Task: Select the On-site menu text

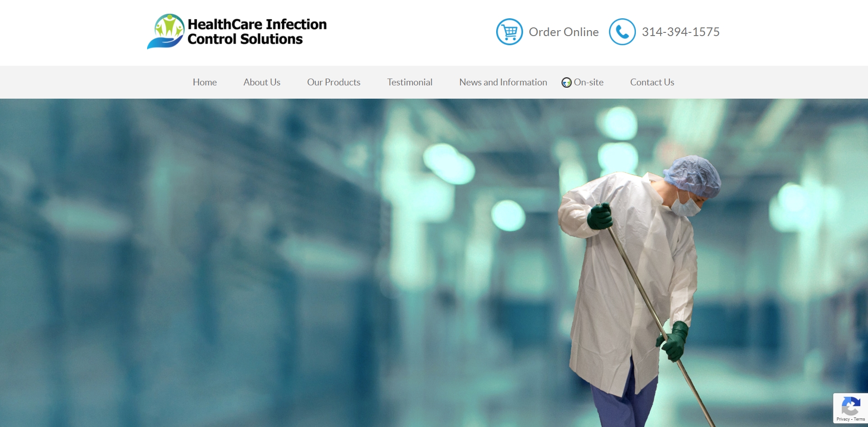Action: [588, 82]
